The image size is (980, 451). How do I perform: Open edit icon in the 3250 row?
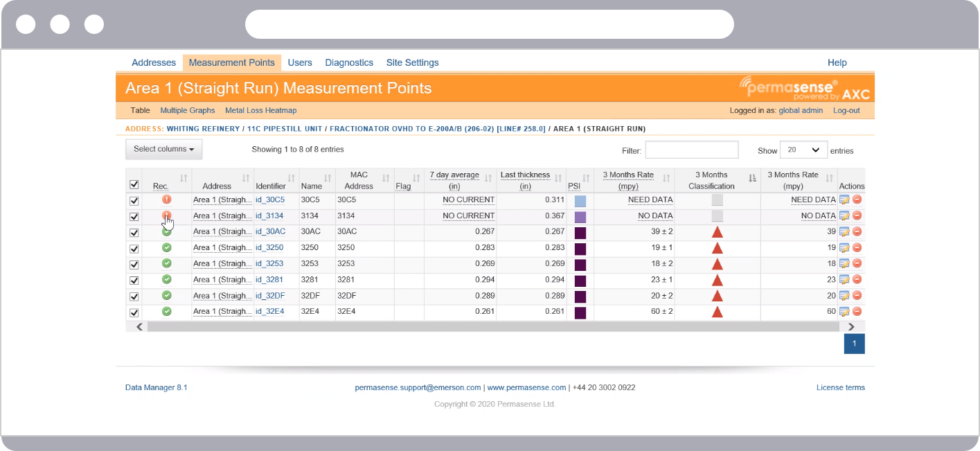(x=844, y=247)
